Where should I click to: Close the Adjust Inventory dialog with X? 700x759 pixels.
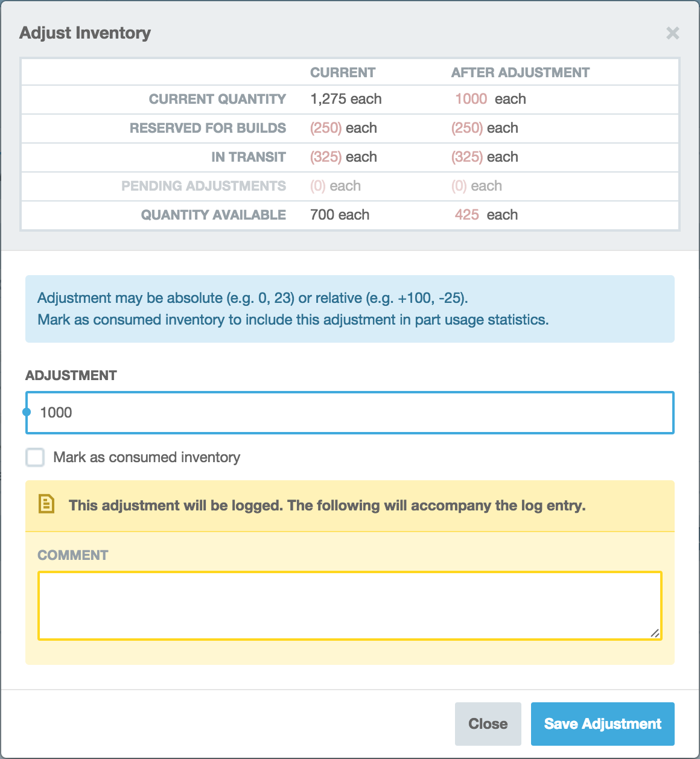coord(672,33)
